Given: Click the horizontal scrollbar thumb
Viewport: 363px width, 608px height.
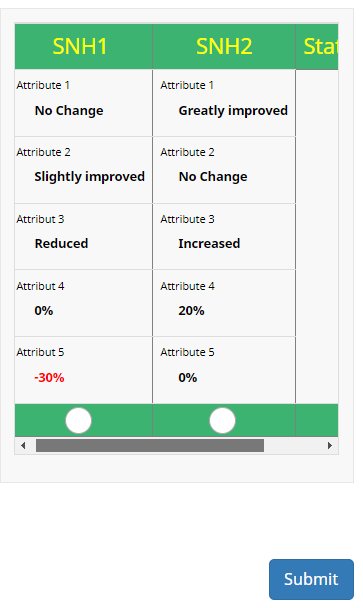Looking at the screenshot, I should click(x=150, y=445).
